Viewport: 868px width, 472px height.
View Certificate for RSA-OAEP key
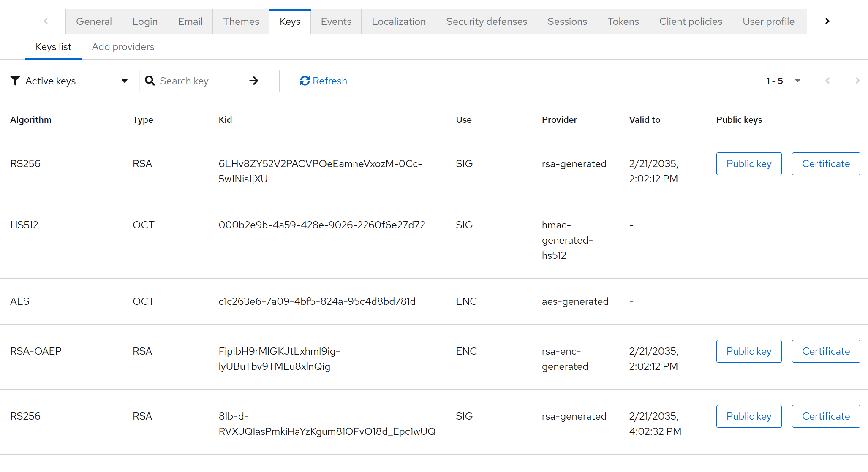[825, 351]
